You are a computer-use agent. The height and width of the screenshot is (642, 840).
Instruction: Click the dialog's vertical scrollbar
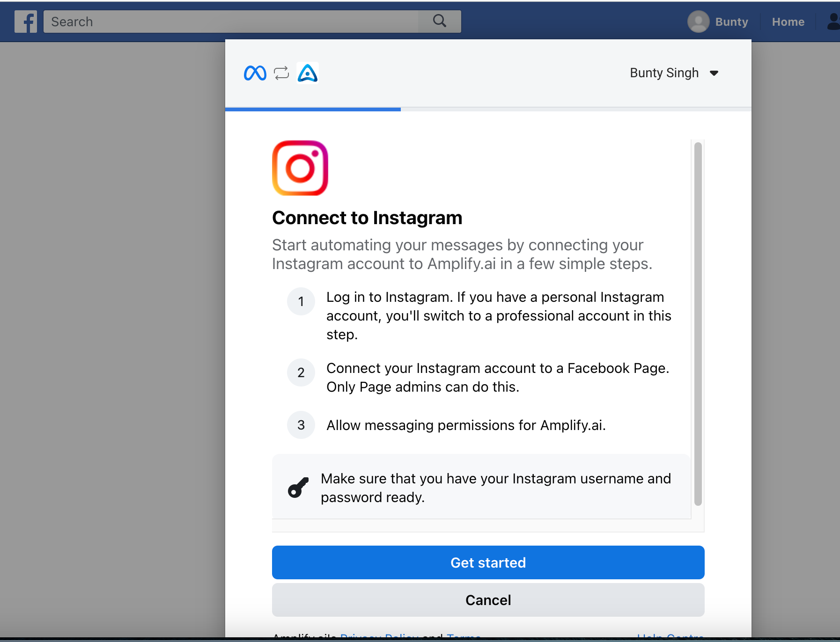pyautogui.click(x=698, y=324)
